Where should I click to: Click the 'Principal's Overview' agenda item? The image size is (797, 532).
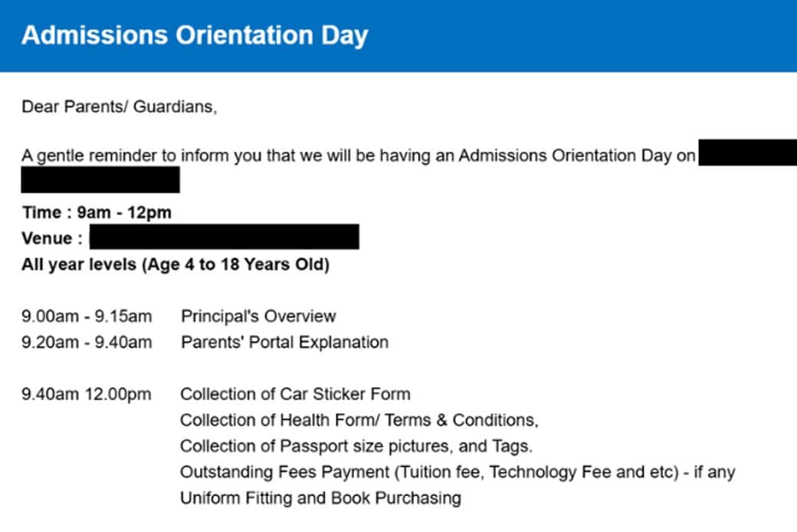pos(258,316)
